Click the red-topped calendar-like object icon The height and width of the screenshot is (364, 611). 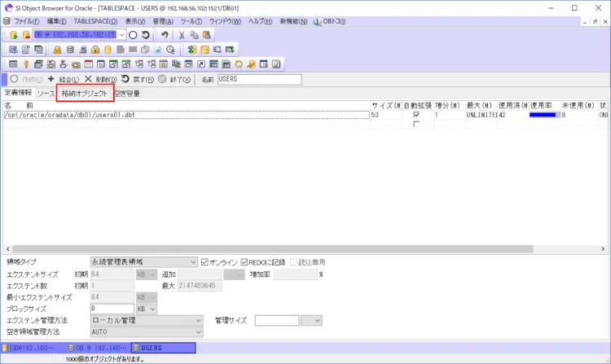coord(89,64)
